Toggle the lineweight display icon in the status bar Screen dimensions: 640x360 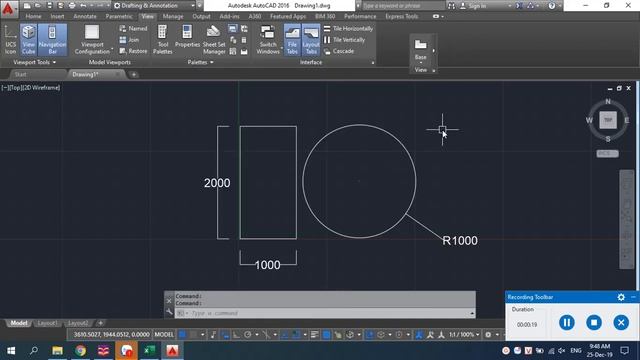coord(314,335)
